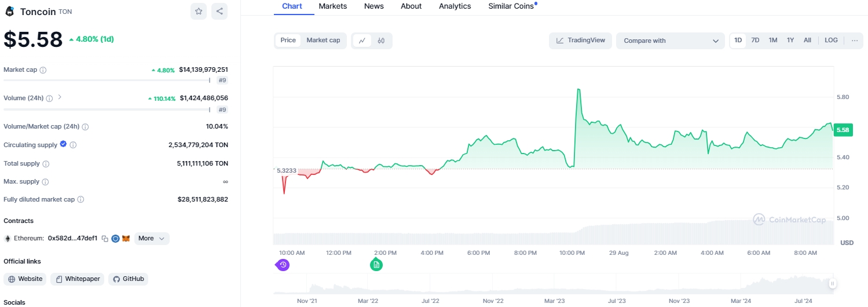The width and height of the screenshot is (868, 307).
Task: Switch to the Similar Coins tab
Action: coord(511,6)
